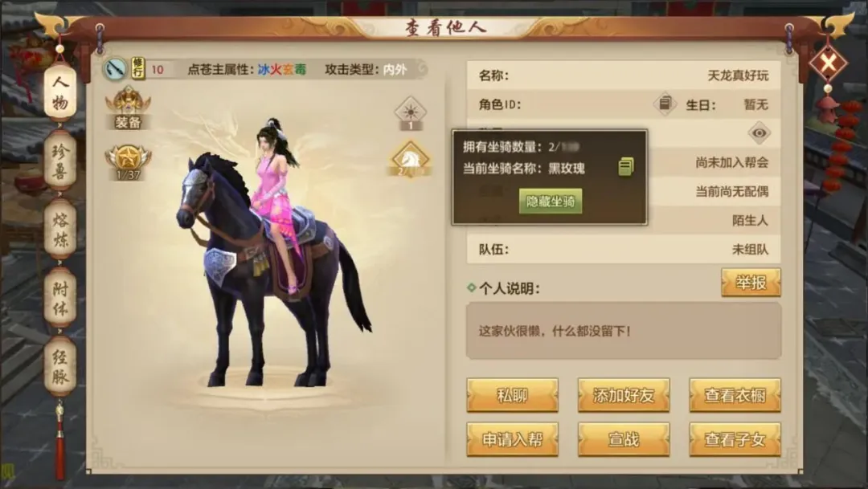This screenshot has width=868, height=489.
Task: Open the 装备 equipment icon
Action: (128, 108)
